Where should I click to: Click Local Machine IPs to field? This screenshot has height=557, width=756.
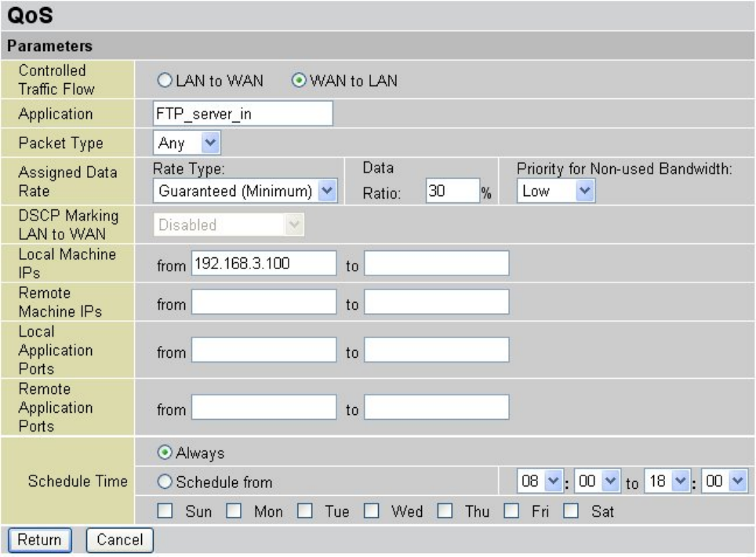(436, 264)
